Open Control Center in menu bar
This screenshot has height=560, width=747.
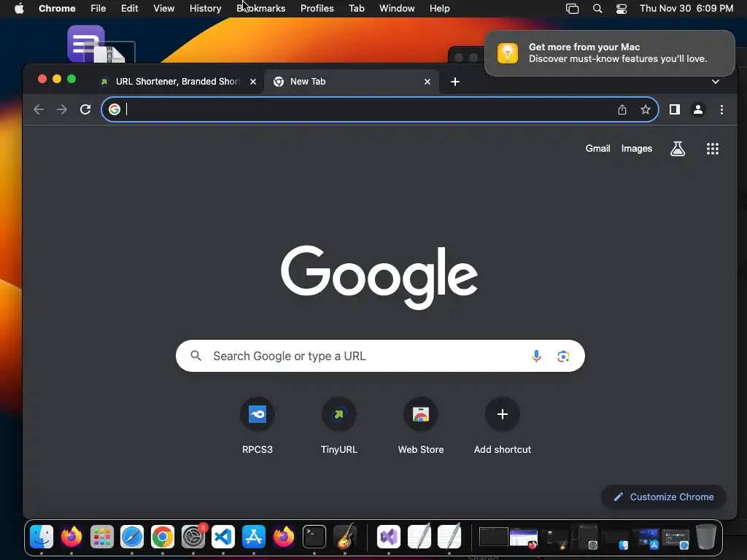[x=622, y=8]
